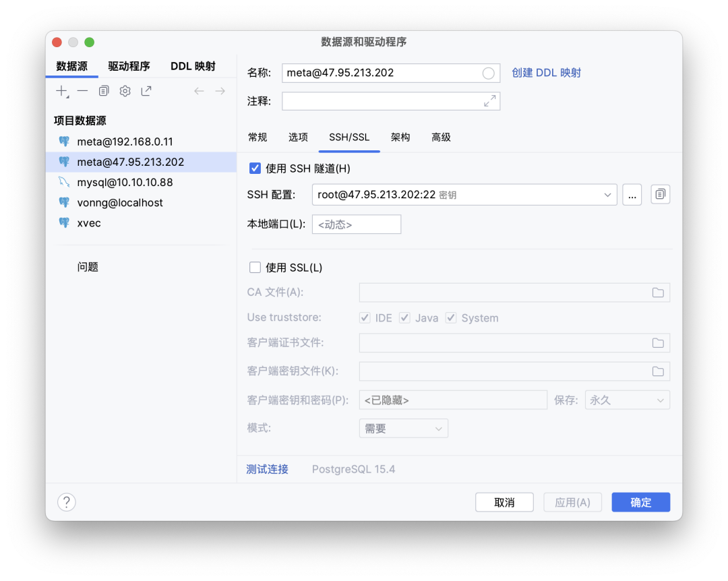Click the ellipsis to edit SSH configurations
The height and width of the screenshot is (581, 728).
[x=632, y=194]
